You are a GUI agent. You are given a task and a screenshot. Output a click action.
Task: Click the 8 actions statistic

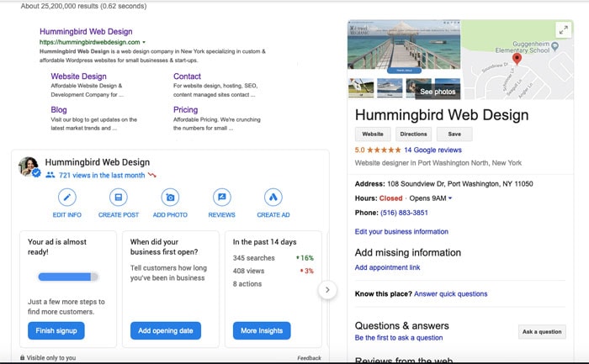pyautogui.click(x=247, y=284)
